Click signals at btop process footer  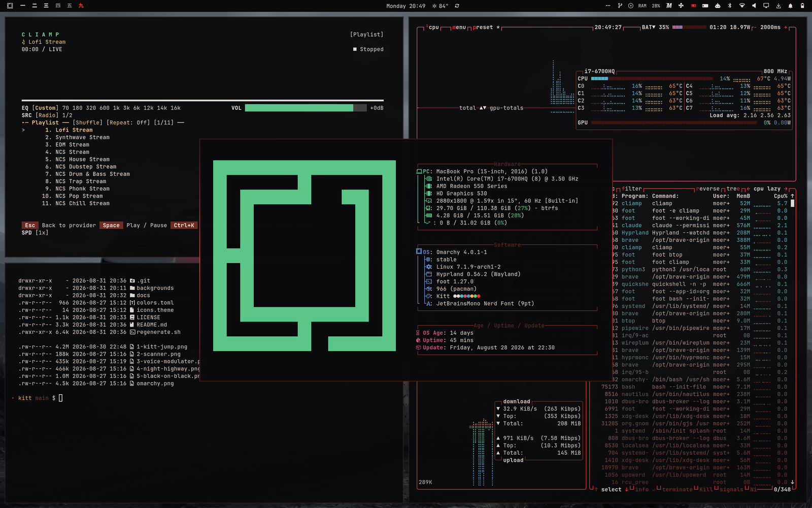point(731,489)
